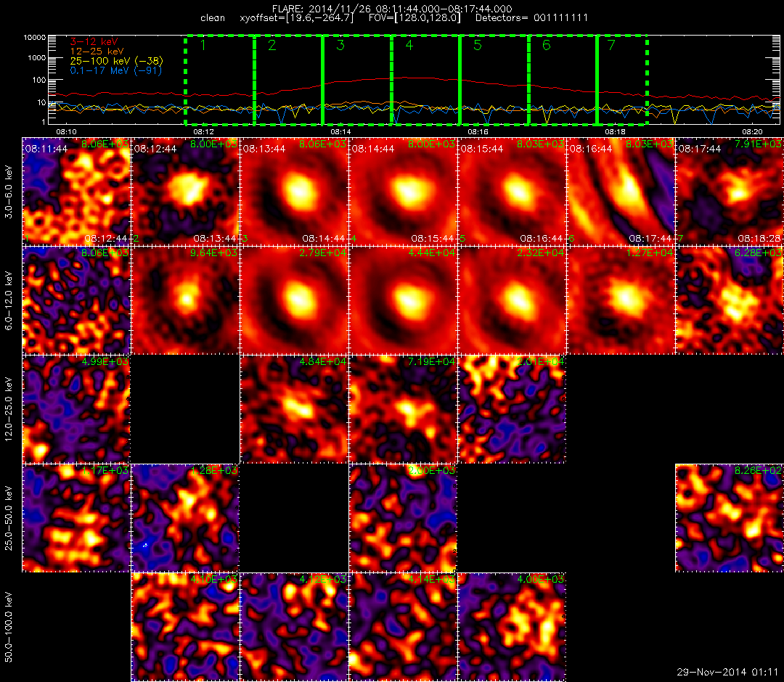Image resolution: width=784 pixels, height=682 pixels.
Task: Click the yellow '25-100 keV (-38)' legend entry
Action: point(116,61)
